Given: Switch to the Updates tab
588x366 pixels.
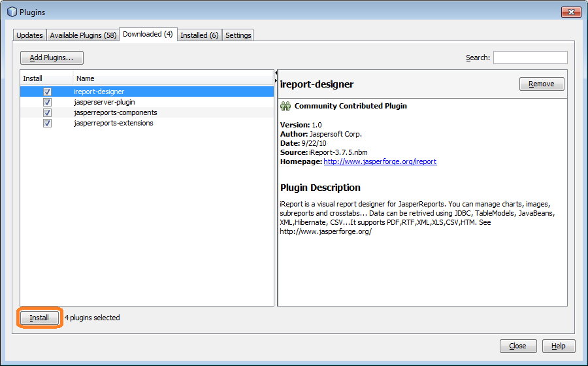Looking at the screenshot, I should point(29,35).
